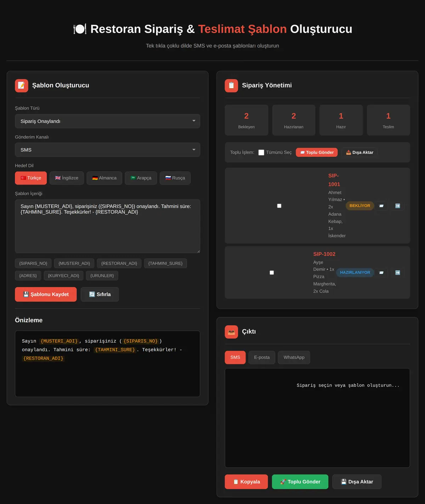425x504 pixels.
Task: Insert the {URUNLER} variable chip
Action: pos(102,276)
